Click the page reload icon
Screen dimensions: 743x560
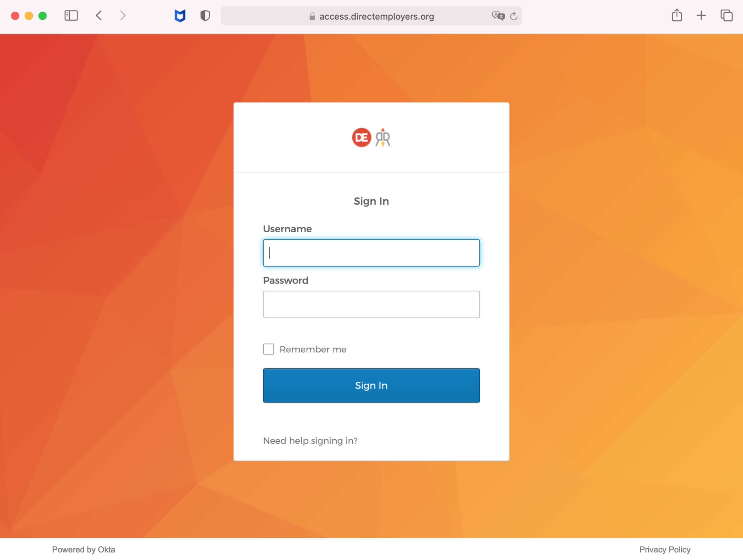(x=513, y=16)
